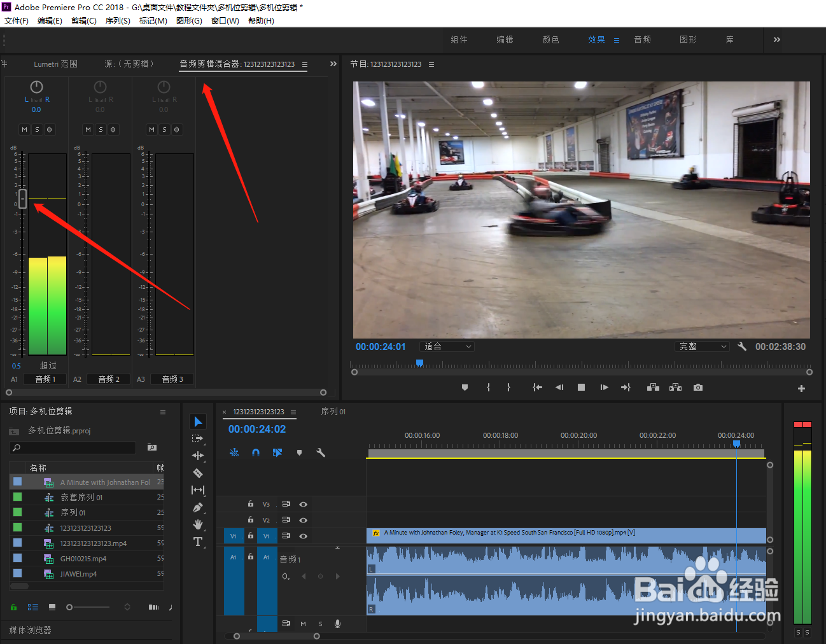Switch project panel to icon view
The height and width of the screenshot is (644, 826).
52,607
